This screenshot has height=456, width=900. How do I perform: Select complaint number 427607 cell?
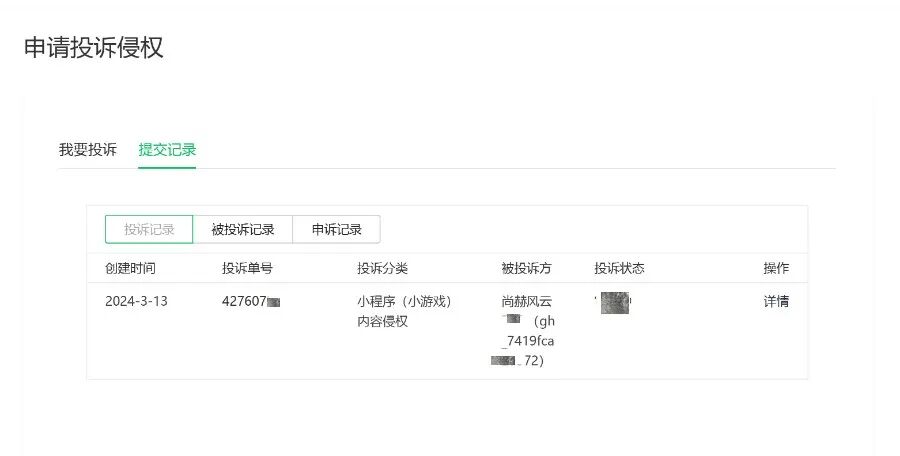click(x=251, y=302)
